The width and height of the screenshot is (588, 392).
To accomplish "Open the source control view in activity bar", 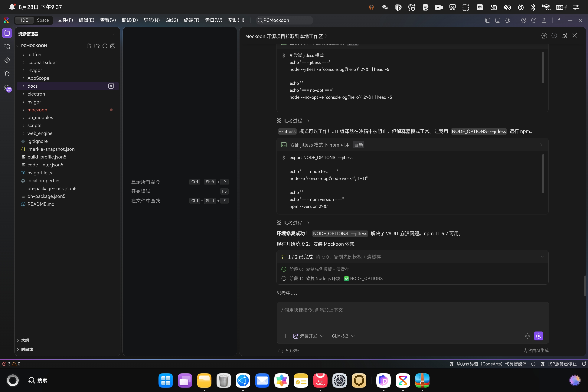I will (x=7, y=60).
